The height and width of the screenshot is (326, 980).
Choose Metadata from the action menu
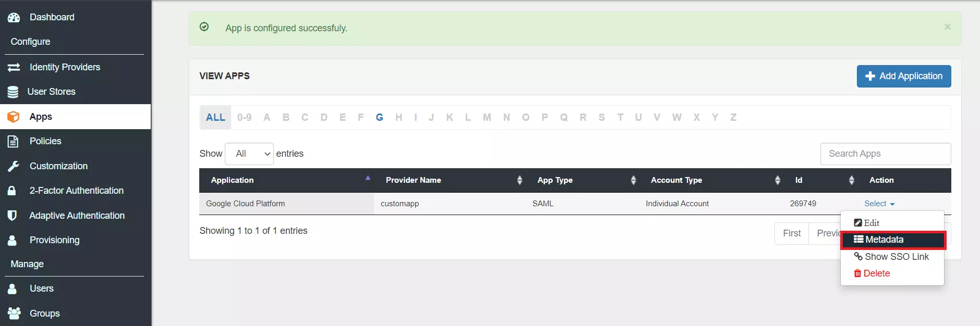click(x=892, y=240)
